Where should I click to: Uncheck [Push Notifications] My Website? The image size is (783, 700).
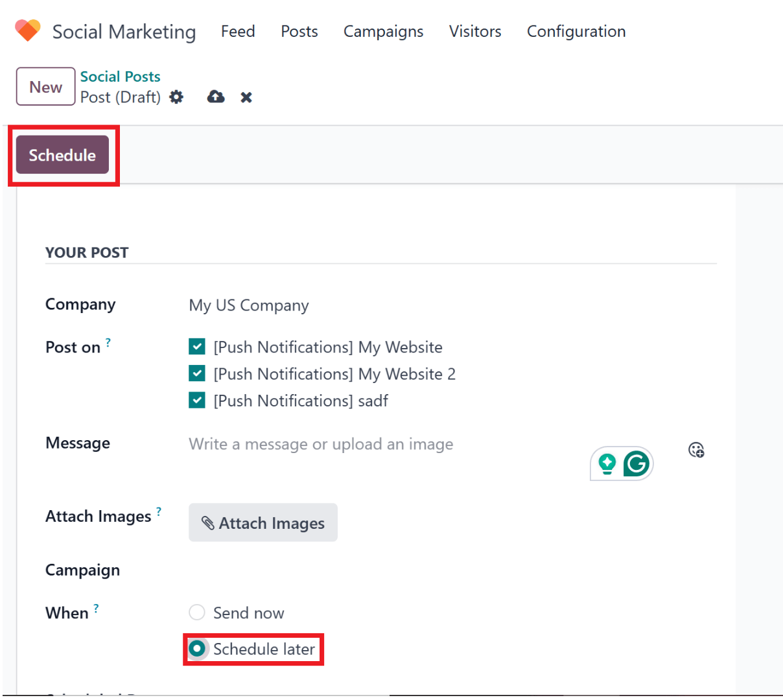[x=197, y=347]
